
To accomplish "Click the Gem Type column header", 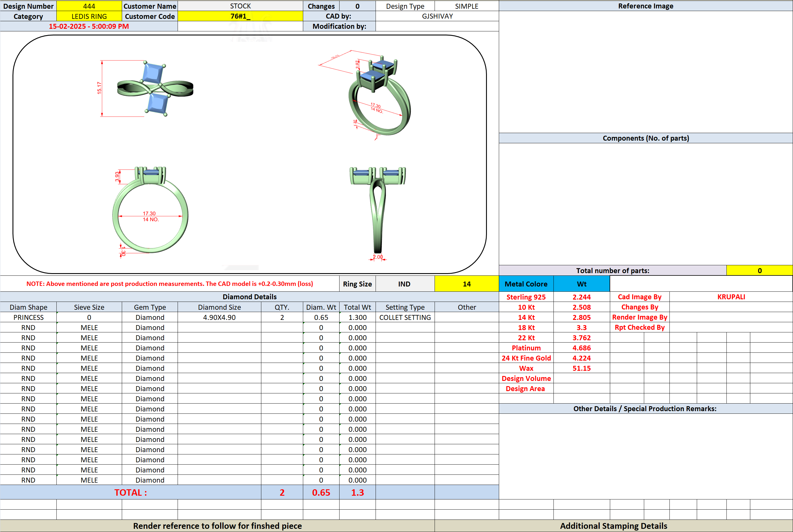I will pyautogui.click(x=150, y=307).
